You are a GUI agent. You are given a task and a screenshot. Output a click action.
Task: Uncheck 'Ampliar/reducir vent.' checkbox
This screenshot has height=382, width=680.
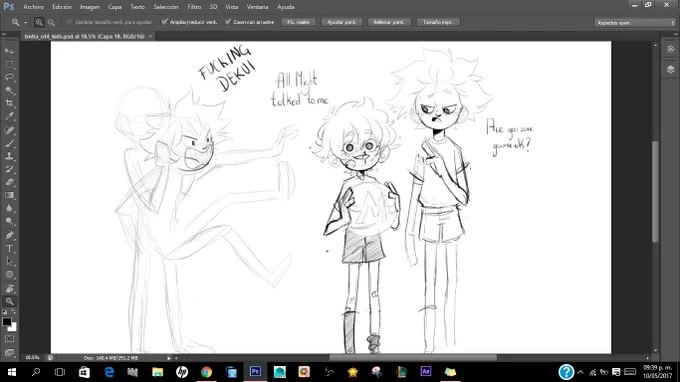click(164, 22)
